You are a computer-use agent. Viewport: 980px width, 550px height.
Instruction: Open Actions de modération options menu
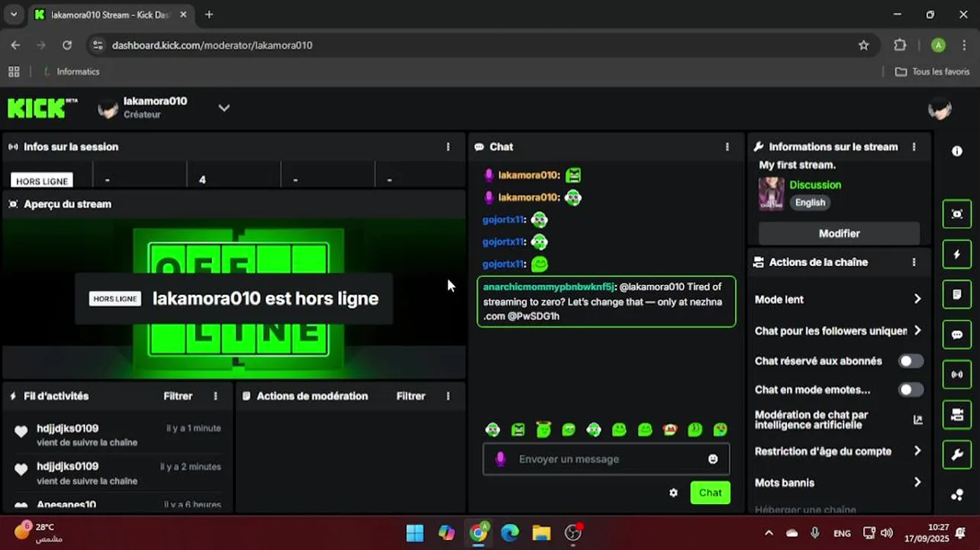click(448, 396)
